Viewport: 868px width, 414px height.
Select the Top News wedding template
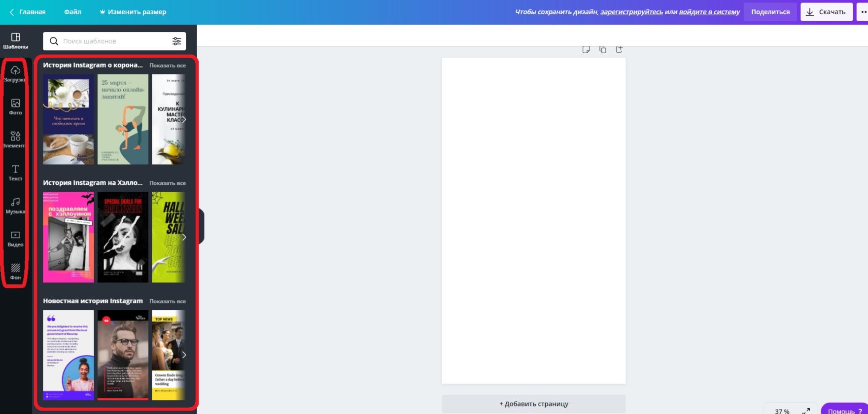coord(169,355)
